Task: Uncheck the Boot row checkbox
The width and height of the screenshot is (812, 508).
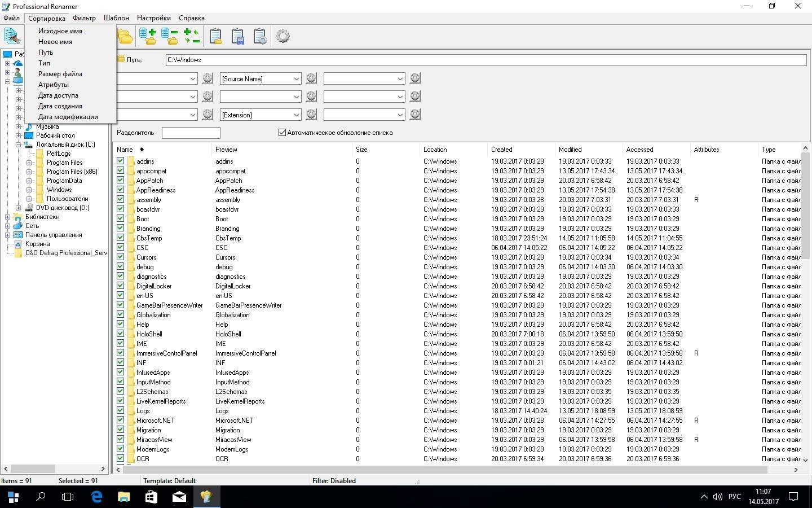Action: tap(120, 218)
